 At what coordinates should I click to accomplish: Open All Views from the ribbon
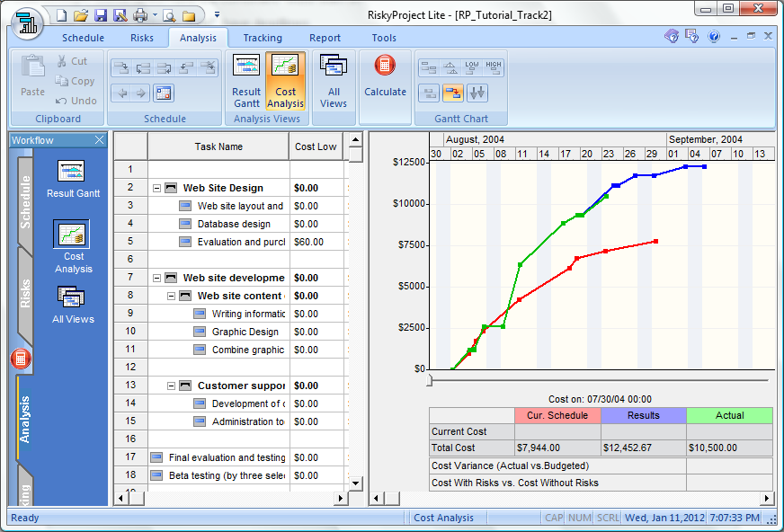coord(334,81)
